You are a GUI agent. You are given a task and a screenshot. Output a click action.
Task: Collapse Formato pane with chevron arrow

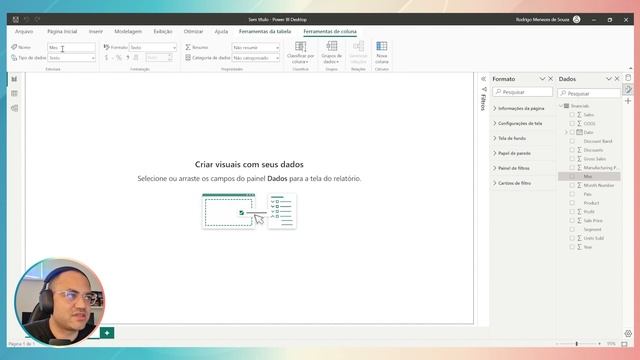pyautogui.click(x=542, y=79)
